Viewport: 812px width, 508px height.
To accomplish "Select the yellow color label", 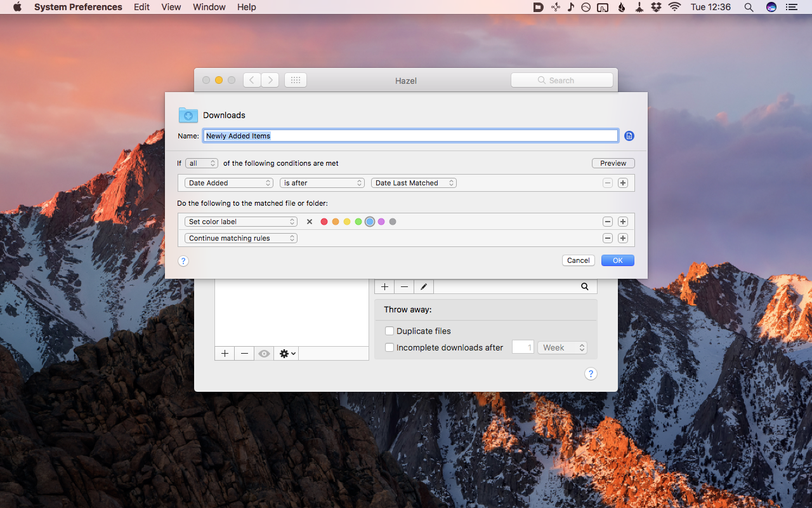I will (x=347, y=222).
